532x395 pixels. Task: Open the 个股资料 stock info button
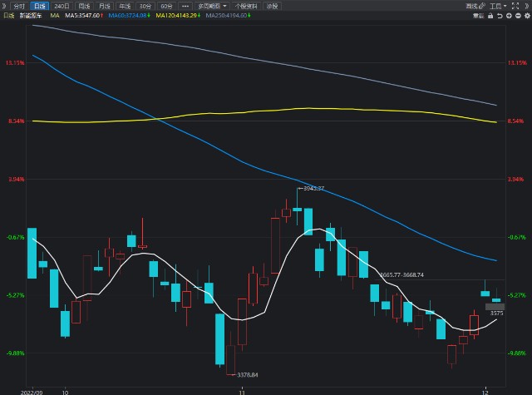pos(247,6)
